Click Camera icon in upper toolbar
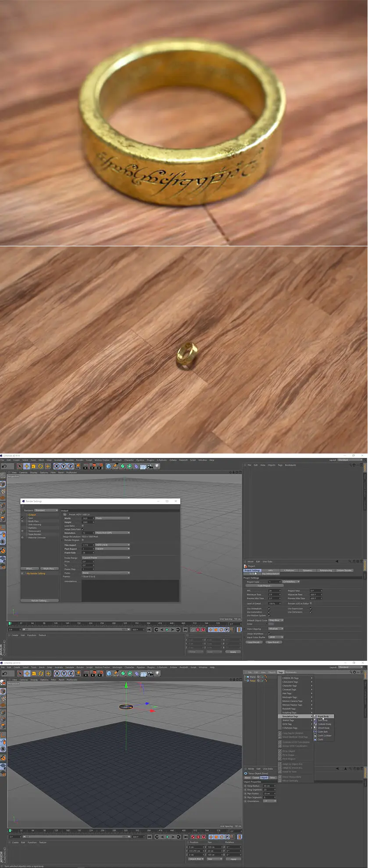The width and height of the screenshot is (368, 868). tap(150, 466)
